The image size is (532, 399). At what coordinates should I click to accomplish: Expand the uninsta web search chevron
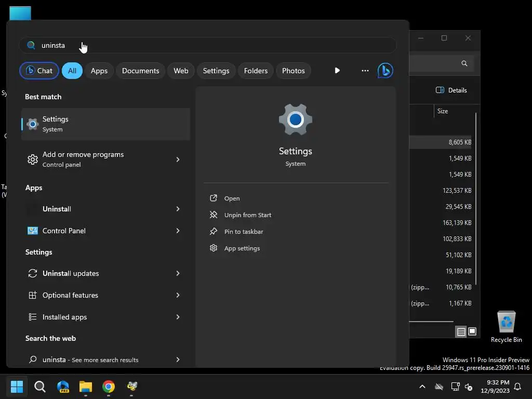tap(178, 360)
